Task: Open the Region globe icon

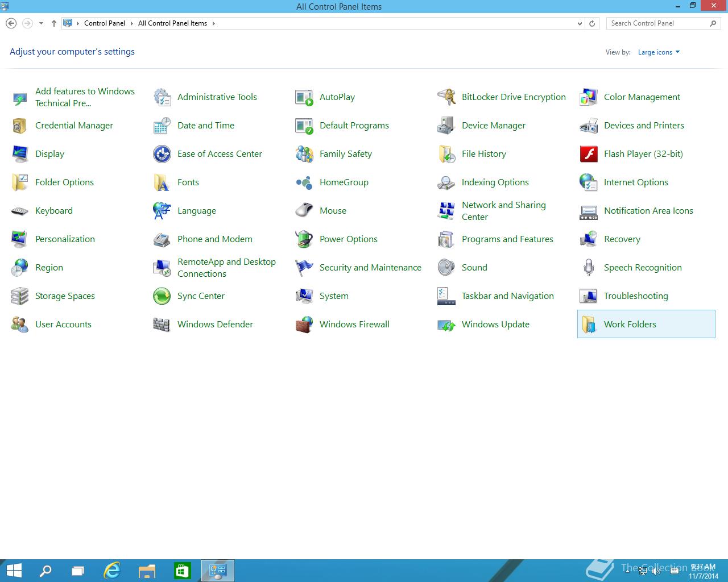Action: click(20, 268)
